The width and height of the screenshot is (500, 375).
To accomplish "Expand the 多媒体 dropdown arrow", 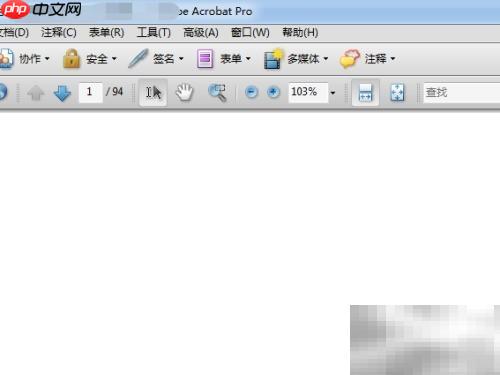I will [326, 59].
